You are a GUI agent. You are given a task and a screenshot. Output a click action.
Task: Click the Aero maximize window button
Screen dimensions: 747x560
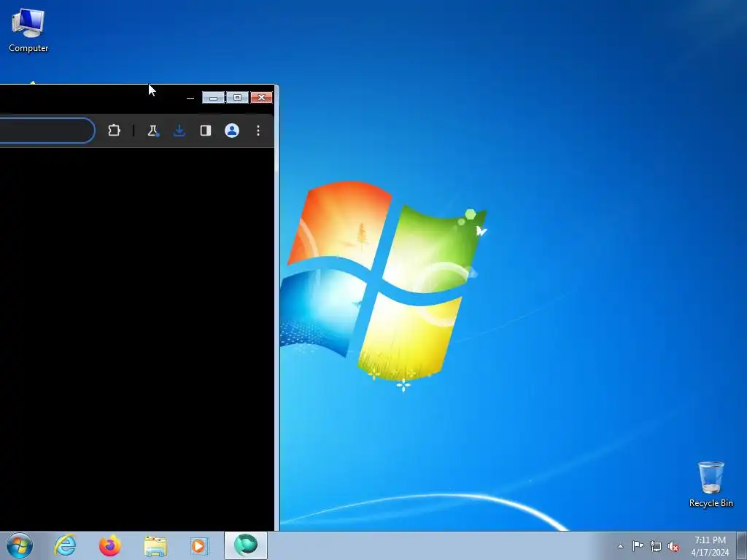(x=237, y=98)
